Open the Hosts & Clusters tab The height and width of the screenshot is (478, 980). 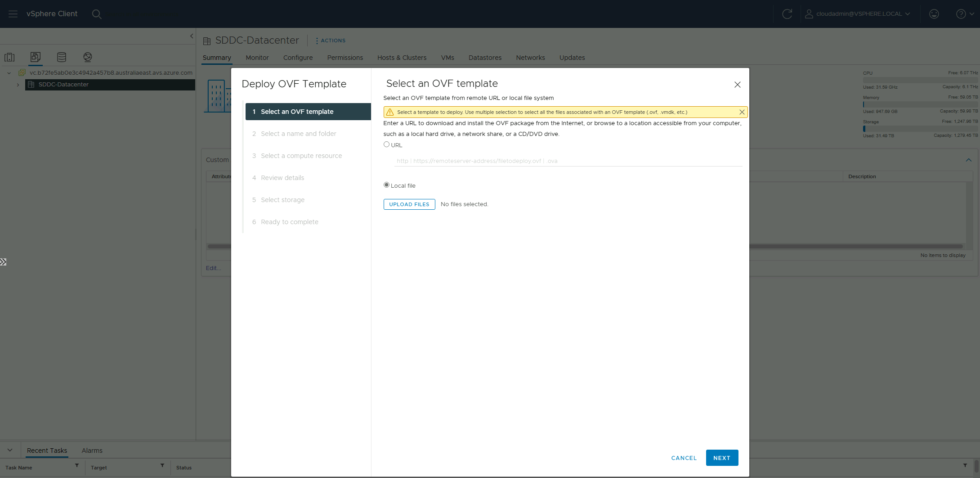pyautogui.click(x=402, y=58)
